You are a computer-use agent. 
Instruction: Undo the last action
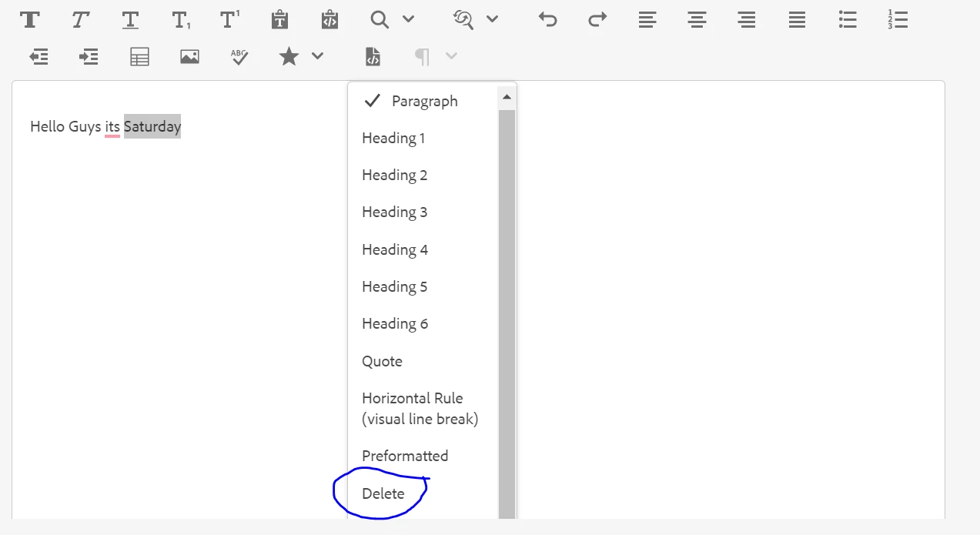click(x=547, y=19)
